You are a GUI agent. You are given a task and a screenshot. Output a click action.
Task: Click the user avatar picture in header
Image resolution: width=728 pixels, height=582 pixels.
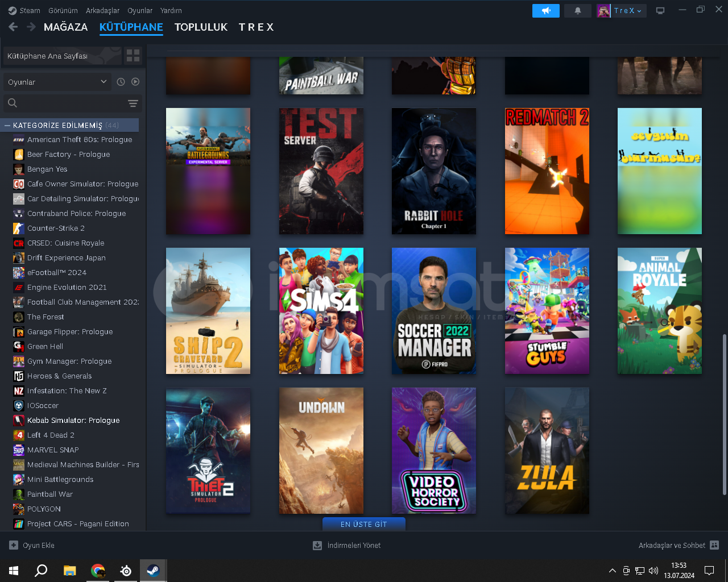(603, 11)
